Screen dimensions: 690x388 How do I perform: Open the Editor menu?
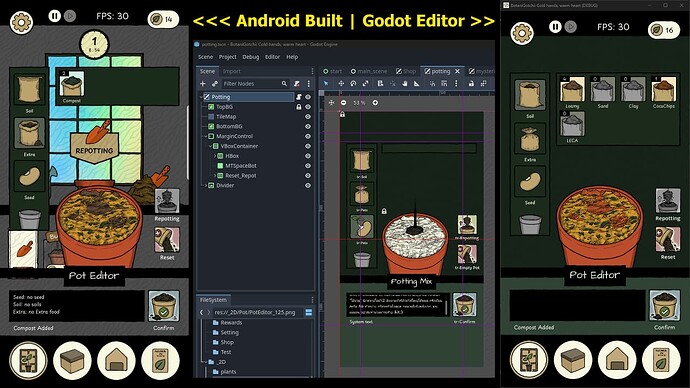pyautogui.click(x=272, y=57)
